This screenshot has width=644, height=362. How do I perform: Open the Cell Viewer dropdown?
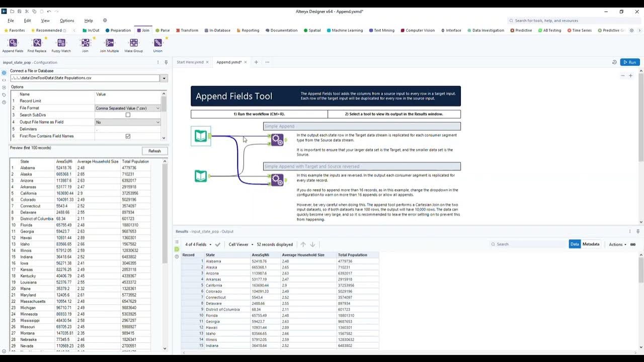tap(241, 244)
